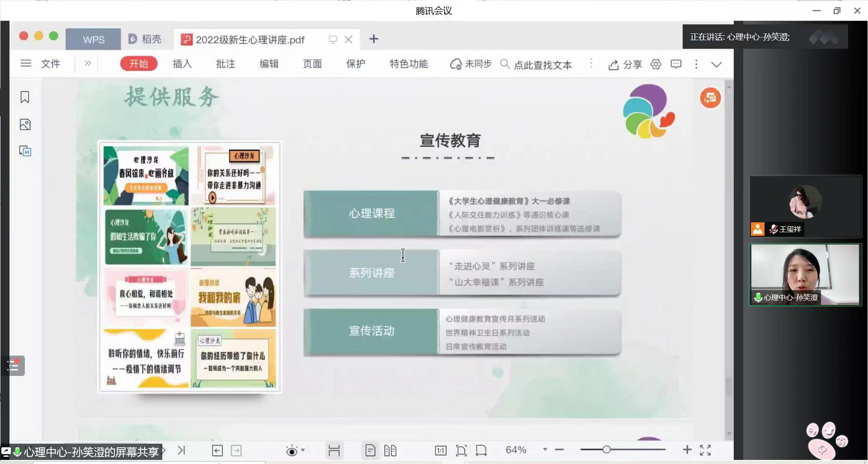Click the fit-to-page view icon
868x464 pixels.
pos(461,450)
